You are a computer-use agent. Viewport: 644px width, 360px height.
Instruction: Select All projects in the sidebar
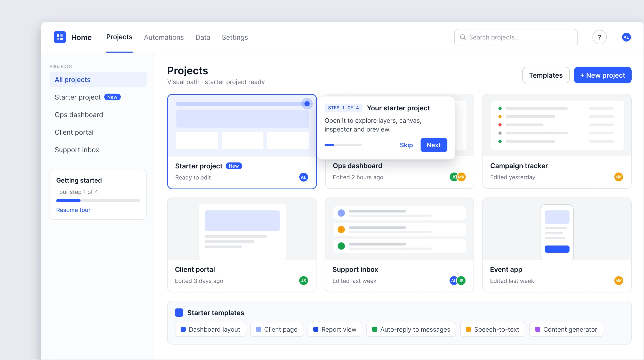click(x=98, y=79)
